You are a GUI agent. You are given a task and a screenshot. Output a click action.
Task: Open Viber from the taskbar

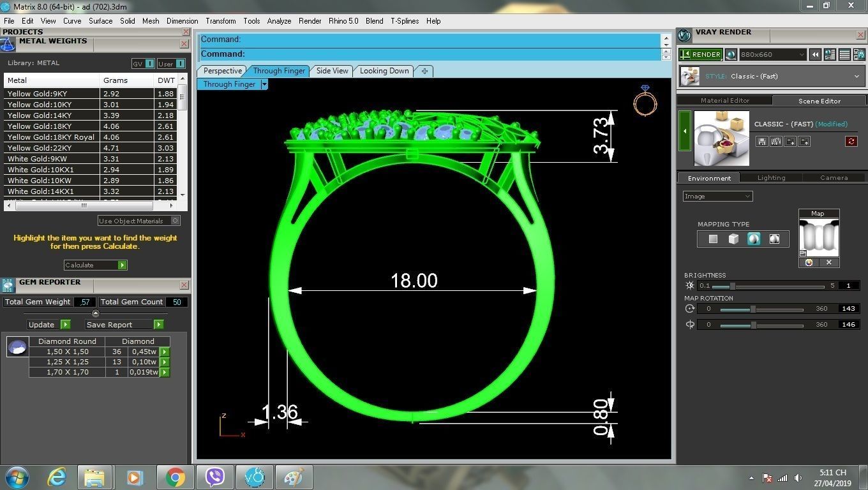215,477
